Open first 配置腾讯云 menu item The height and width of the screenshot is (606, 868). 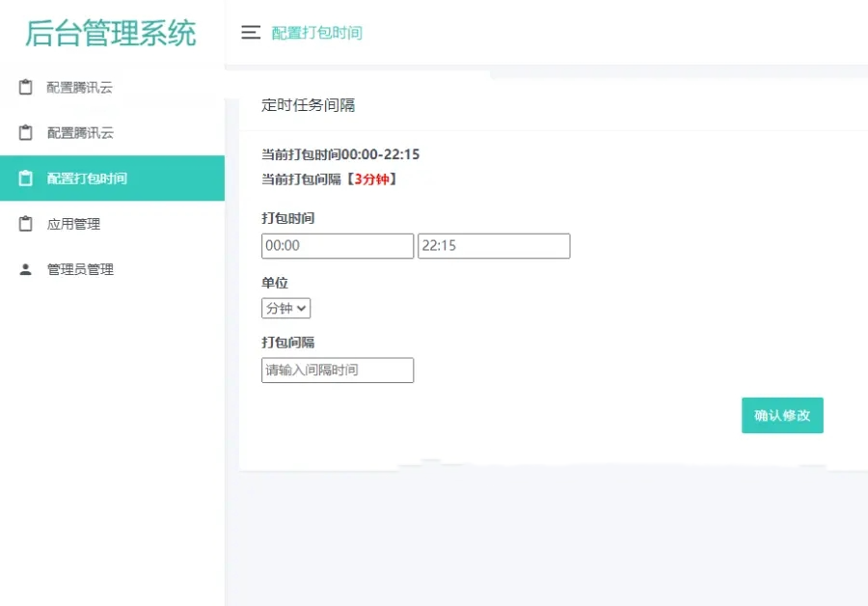pyautogui.click(x=113, y=87)
